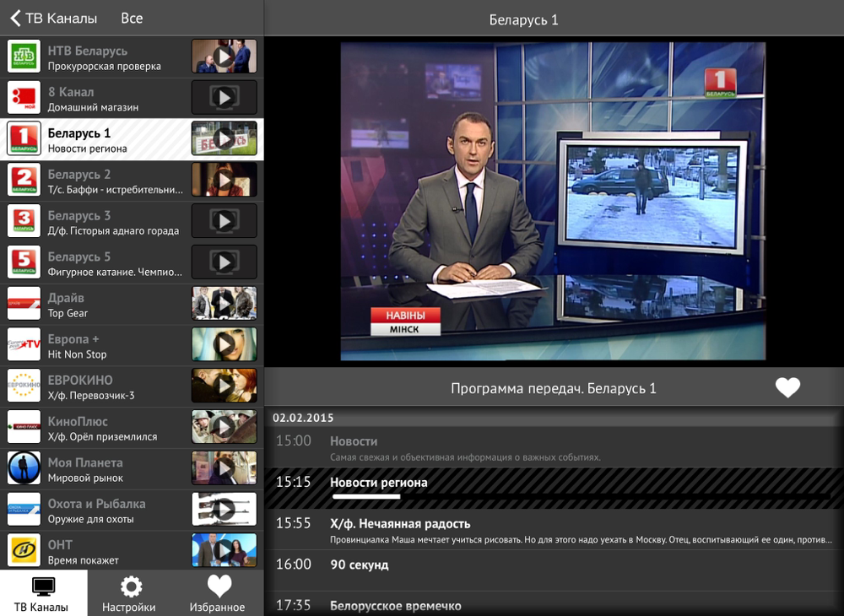Select the Охота и Рыбалка channel logo
Image resolution: width=844 pixels, height=616 pixels.
point(24,509)
